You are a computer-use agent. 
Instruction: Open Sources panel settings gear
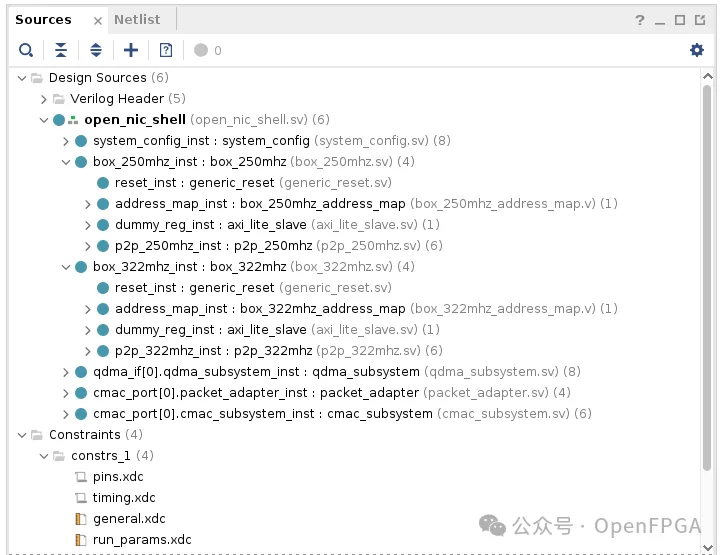(x=697, y=50)
